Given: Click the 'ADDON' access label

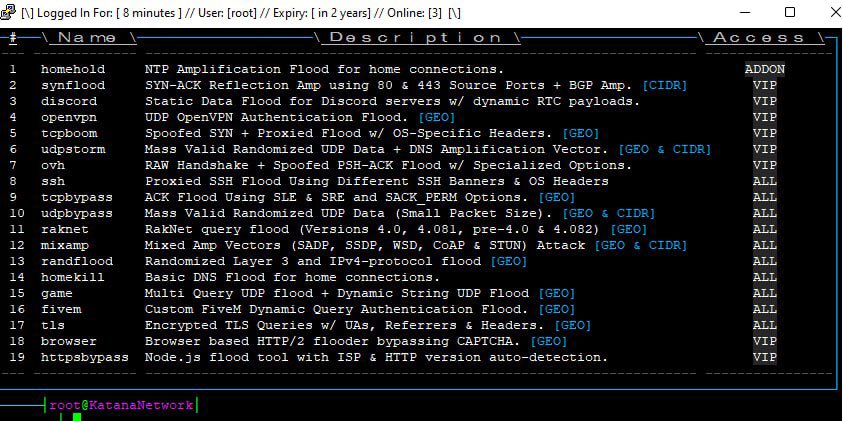Looking at the screenshot, I should point(765,69).
